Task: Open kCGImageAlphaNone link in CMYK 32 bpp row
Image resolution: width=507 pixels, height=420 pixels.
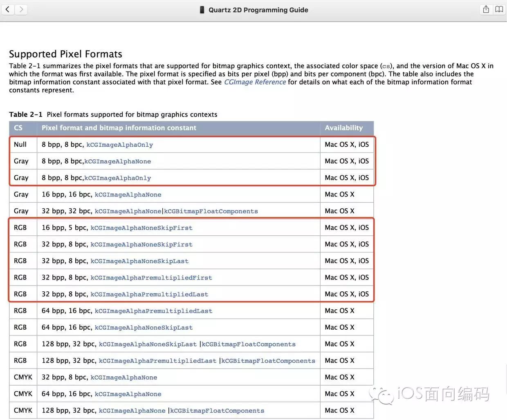Action: 123,378
